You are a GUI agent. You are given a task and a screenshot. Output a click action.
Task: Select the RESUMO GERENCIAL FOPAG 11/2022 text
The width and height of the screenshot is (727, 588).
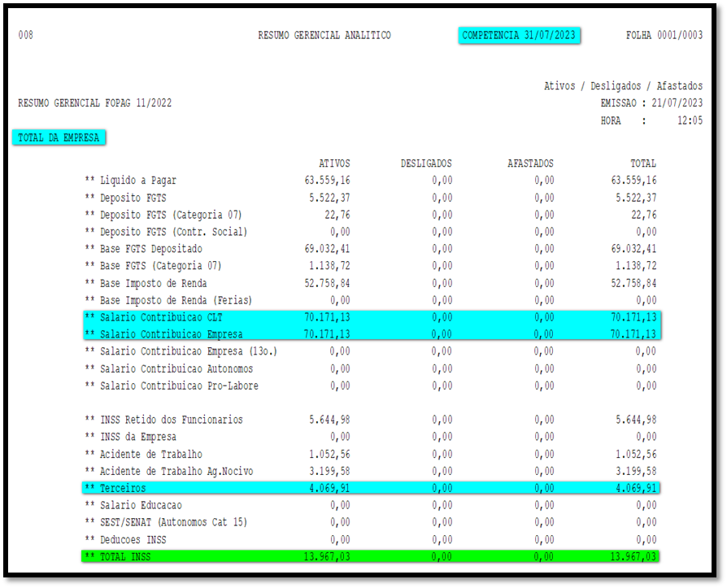94,103
